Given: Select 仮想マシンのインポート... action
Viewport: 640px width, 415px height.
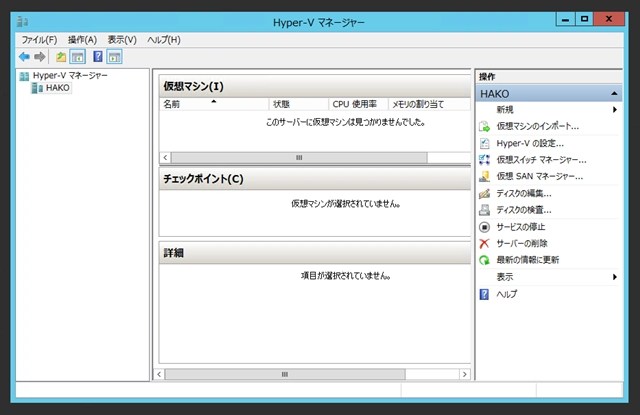Looking at the screenshot, I should [x=538, y=126].
